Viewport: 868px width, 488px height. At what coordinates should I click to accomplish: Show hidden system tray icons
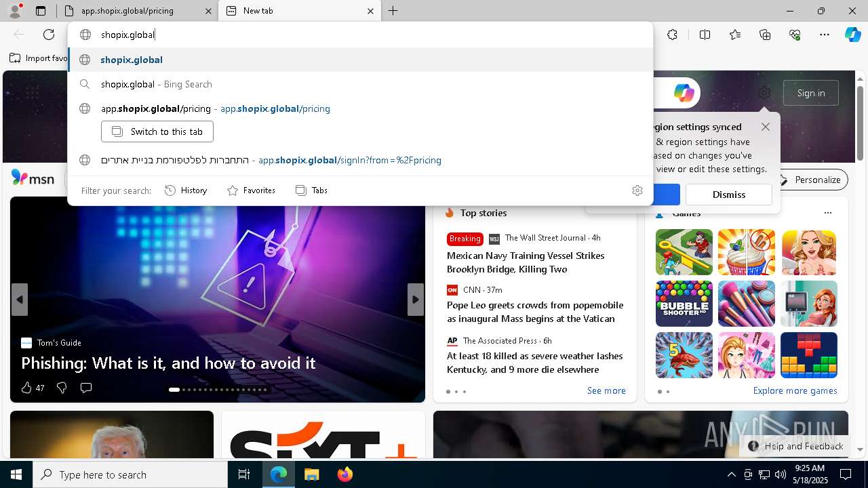(731, 474)
